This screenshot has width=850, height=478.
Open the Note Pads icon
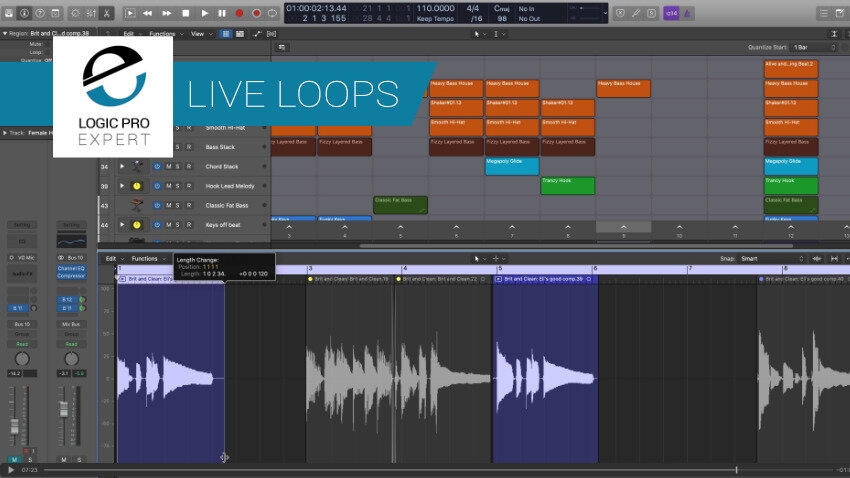coord(840,13)
